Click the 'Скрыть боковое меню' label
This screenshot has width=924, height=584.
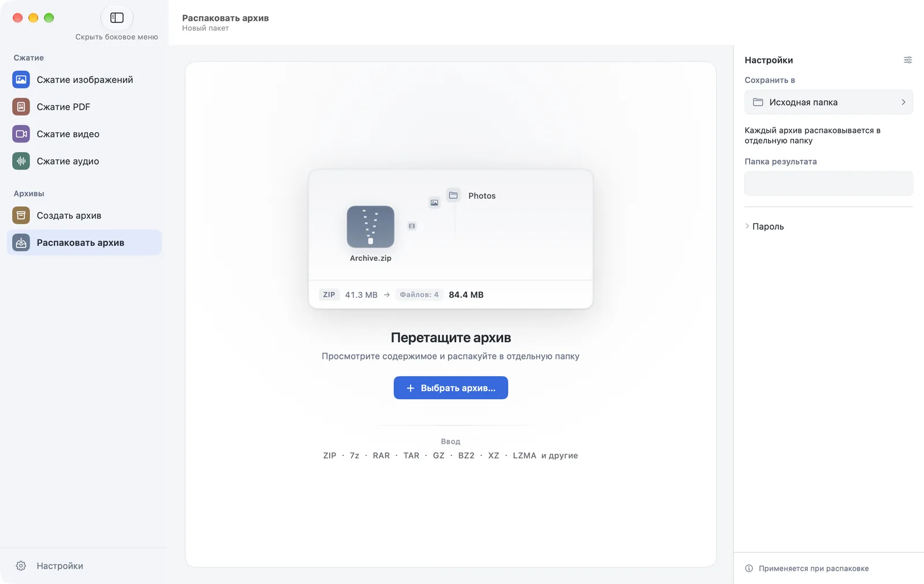coord(117,37)
